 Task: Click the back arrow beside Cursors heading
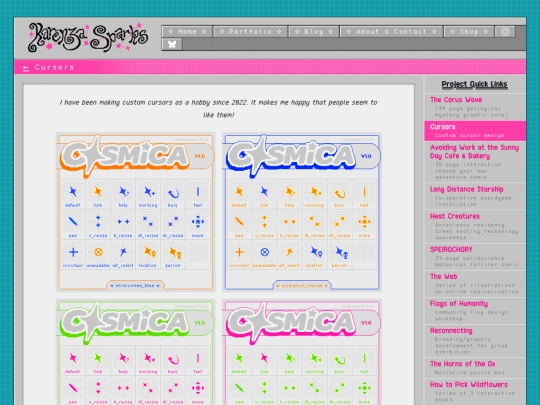(x=26, y=68)
